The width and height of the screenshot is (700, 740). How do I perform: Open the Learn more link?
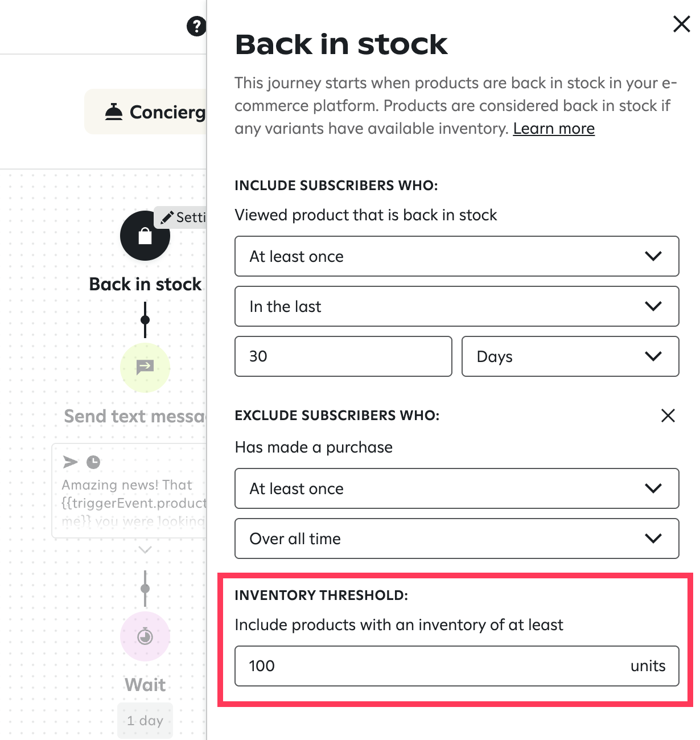(x=553, y=129)
